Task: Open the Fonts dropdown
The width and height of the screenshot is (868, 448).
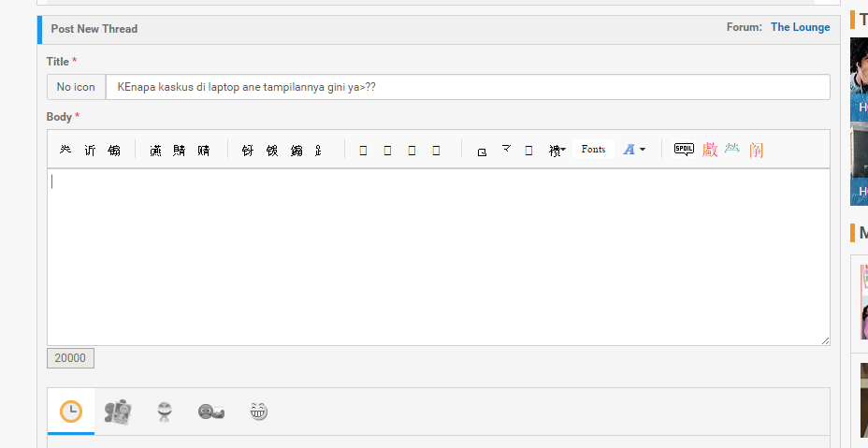Action: pos(593,149)
